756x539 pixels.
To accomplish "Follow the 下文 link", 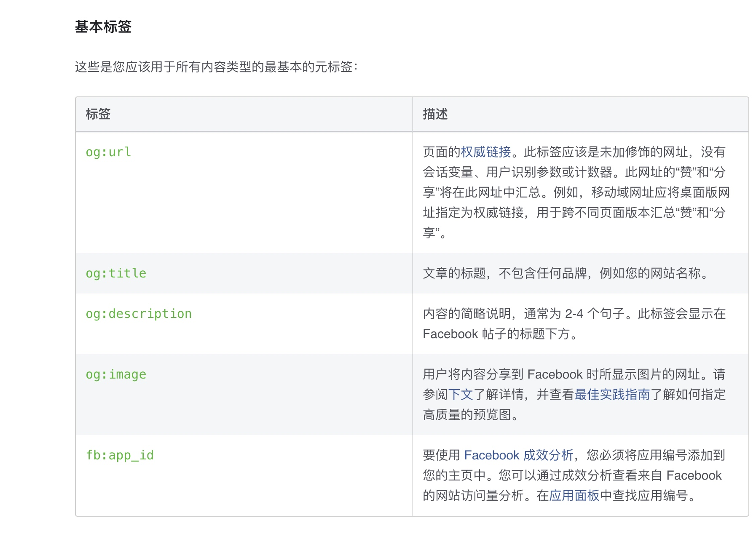I will pyautogui.click(x=461, y=395).
